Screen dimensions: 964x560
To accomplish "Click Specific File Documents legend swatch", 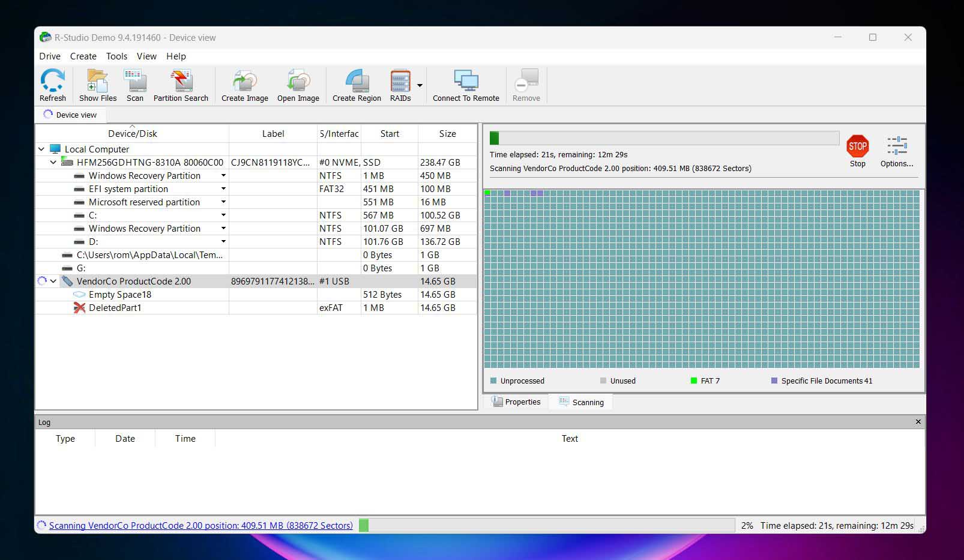I will [774, 381].
